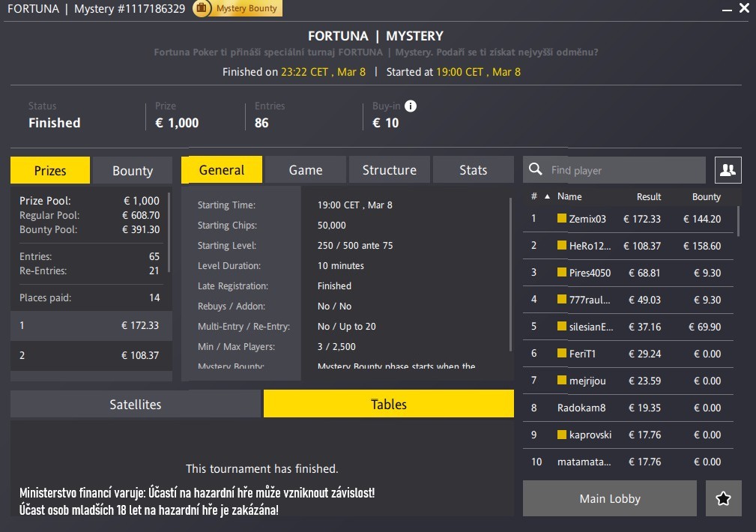
Task: Click the General info panel scrollbar
Action: pyautogui.click(x=510, y=274)
